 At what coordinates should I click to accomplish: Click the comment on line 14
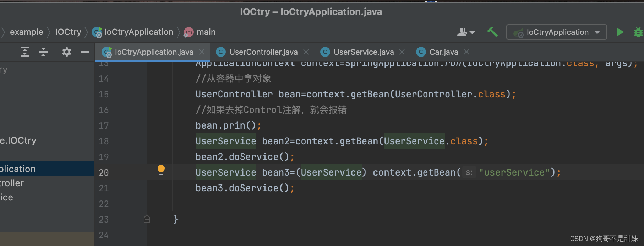pos(233,79)
